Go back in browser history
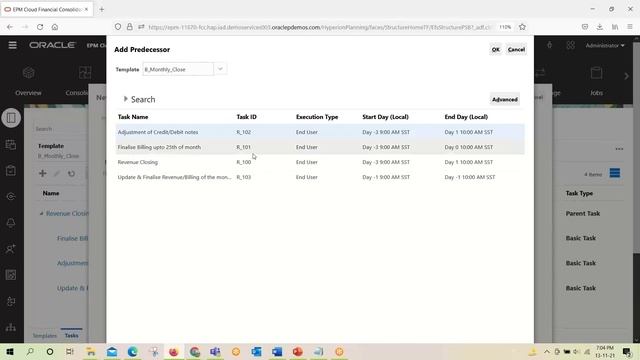This screenshot has height=360, width=640. coord(10,27)
